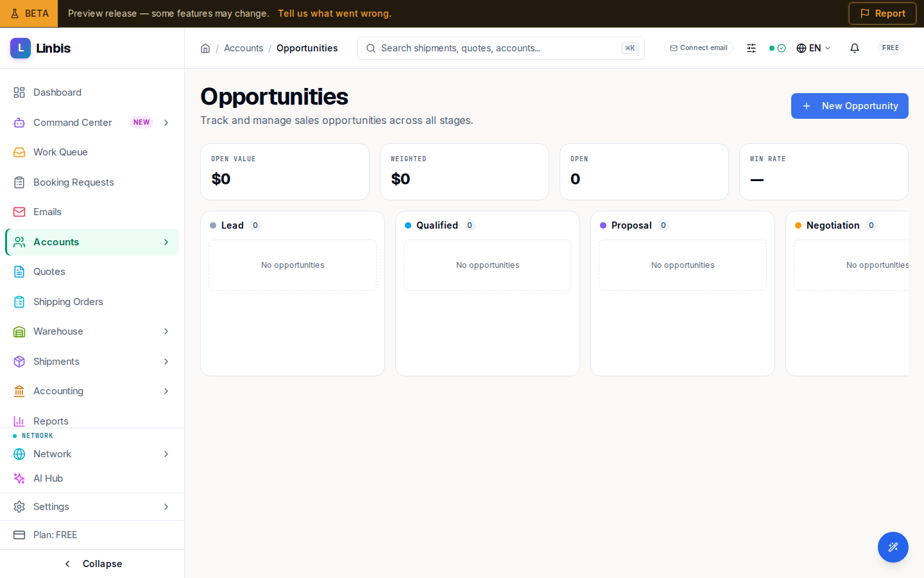
Task: Click the Report button
Action: point(882,13)
